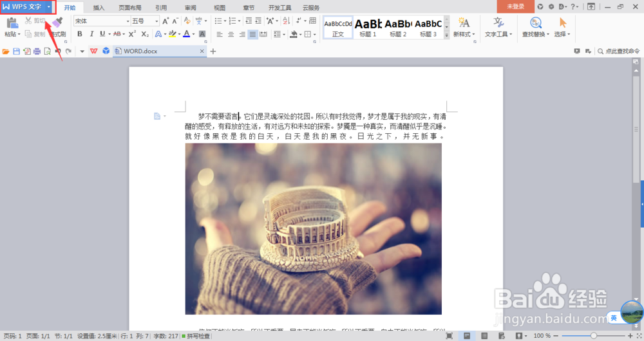Viewport: 644px width, 341px height.
Task: Click the blue cube icon
Action: [106, 51]
